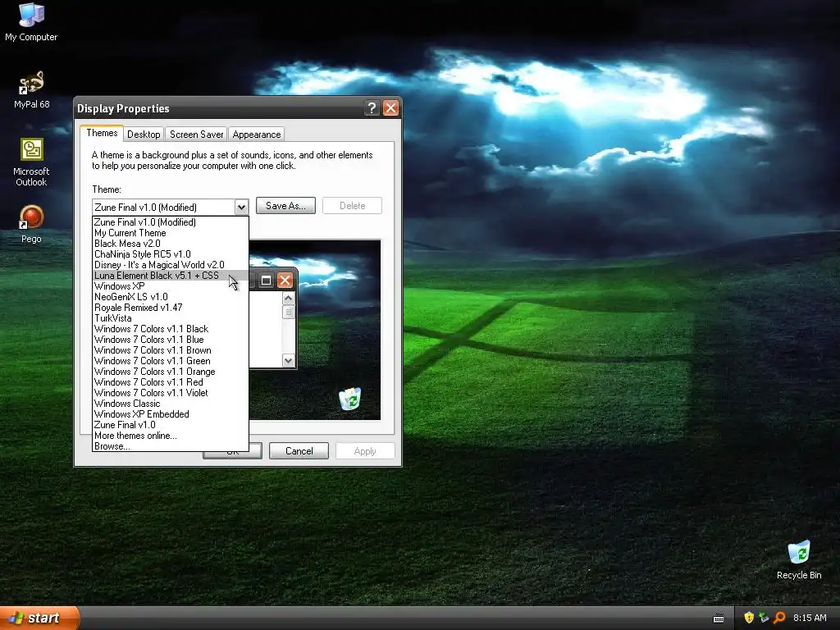
Task: Select the MyPal 68 browser shortcut
Action: [x=32, y=90]
